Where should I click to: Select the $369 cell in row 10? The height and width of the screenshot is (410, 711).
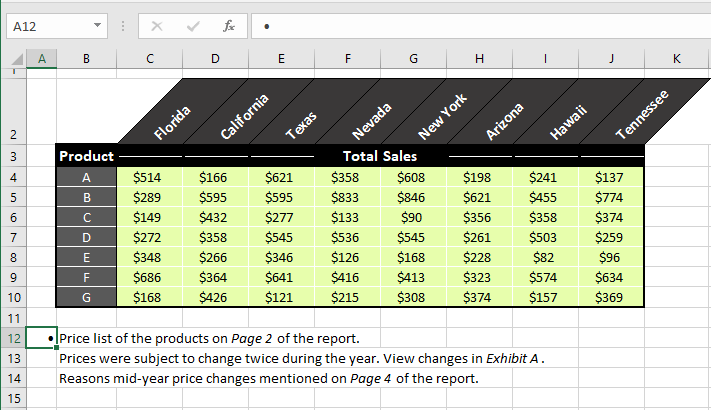click(x=611, y=298)
